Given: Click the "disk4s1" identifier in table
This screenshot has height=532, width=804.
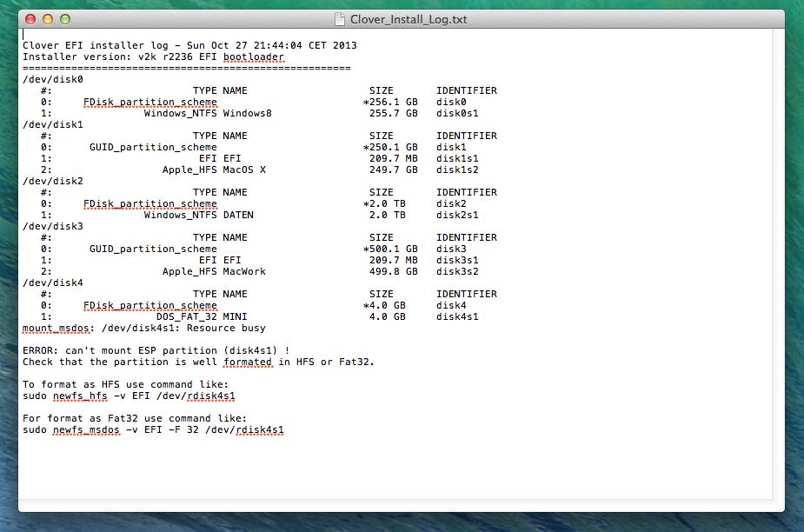Looking at the screenshot, I should point(457,316).
